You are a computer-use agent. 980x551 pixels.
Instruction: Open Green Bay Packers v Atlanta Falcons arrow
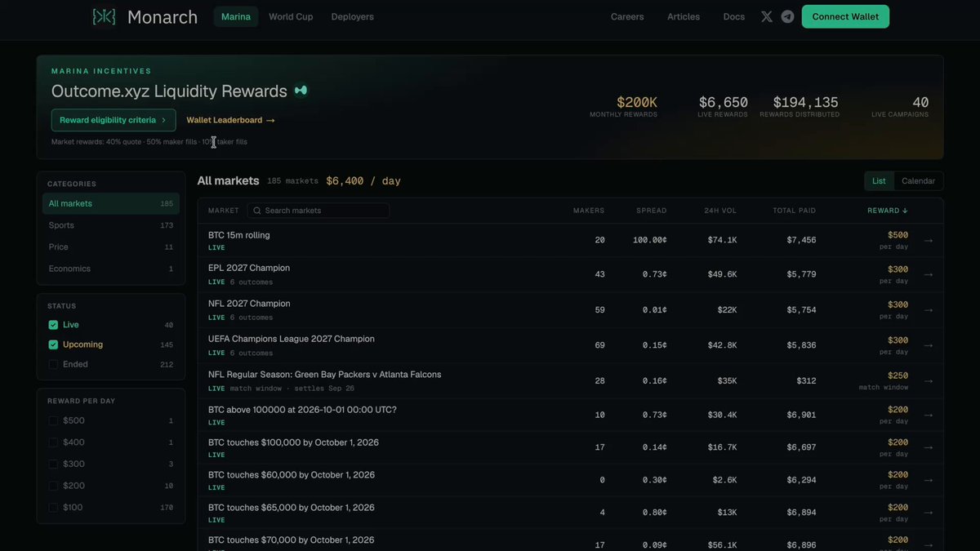928,380
